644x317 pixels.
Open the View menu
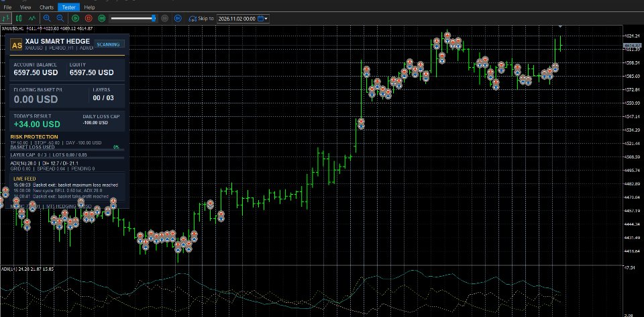[25, 7]
